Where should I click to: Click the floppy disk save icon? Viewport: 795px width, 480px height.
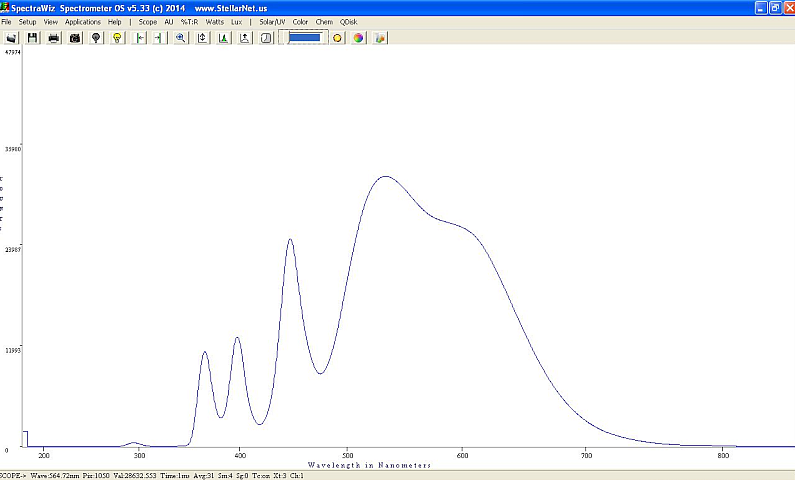pyautogui.click(x=32, y=38)
